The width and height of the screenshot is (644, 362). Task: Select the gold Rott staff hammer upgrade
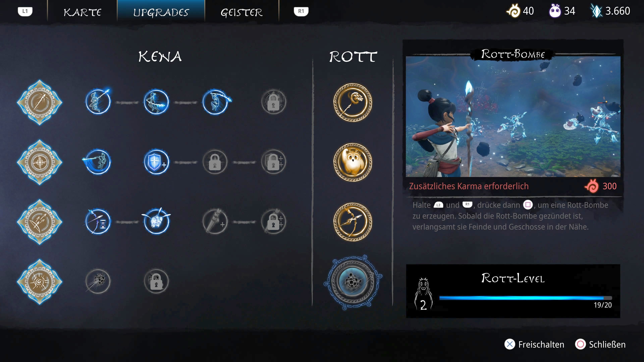[x=353, y=102]
